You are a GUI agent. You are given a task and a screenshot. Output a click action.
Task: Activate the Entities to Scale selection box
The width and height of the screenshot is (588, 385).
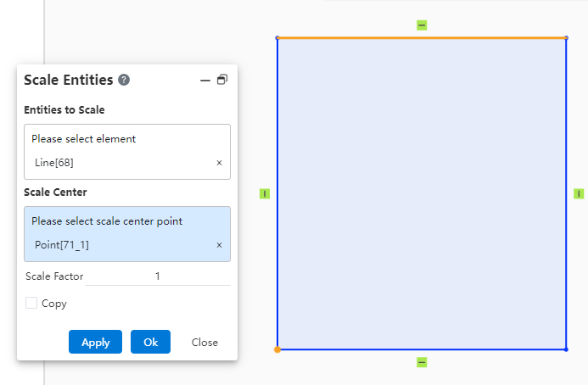(127, 139)
